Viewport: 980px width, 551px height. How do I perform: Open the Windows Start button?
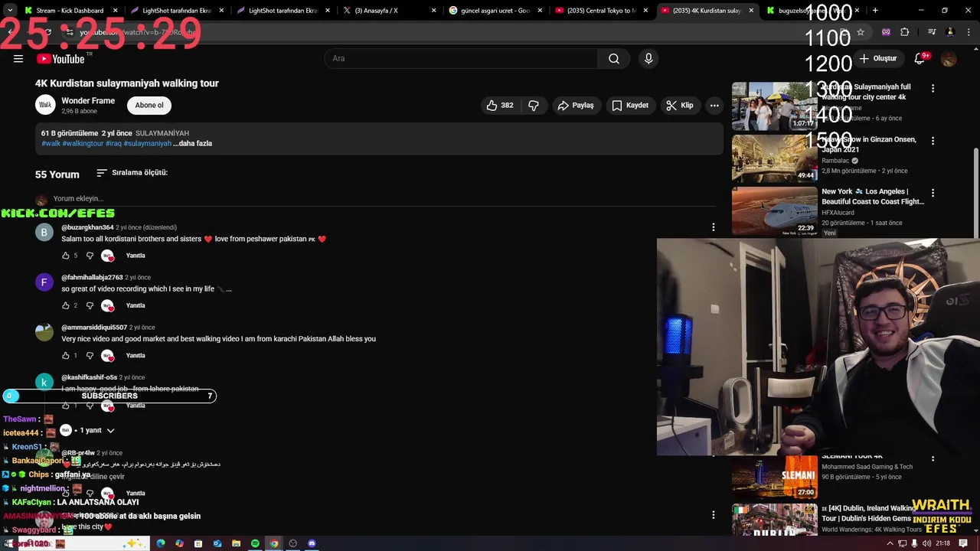[x=8, y=543]
